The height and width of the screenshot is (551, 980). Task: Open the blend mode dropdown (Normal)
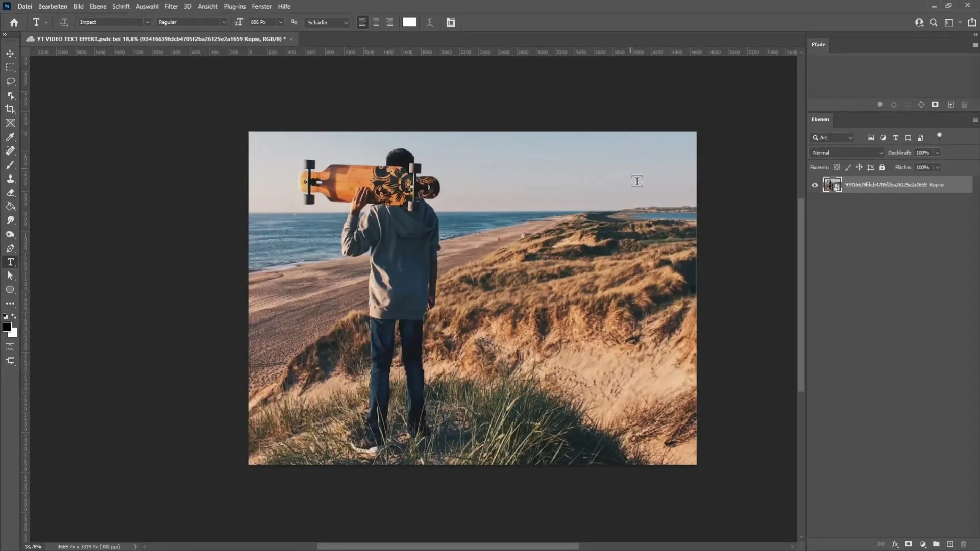point(846,153)
